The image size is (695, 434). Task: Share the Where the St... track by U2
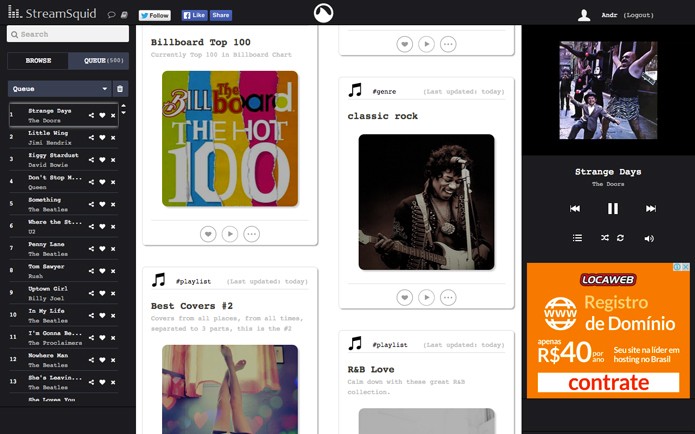91,227
